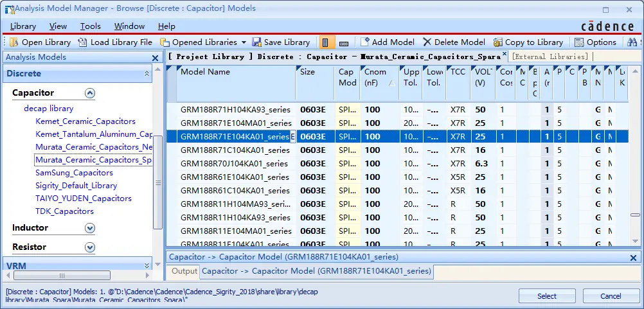
Task: Click the edit button in the GRM188R71E104KA01_series row
Action: pos(293,137)
